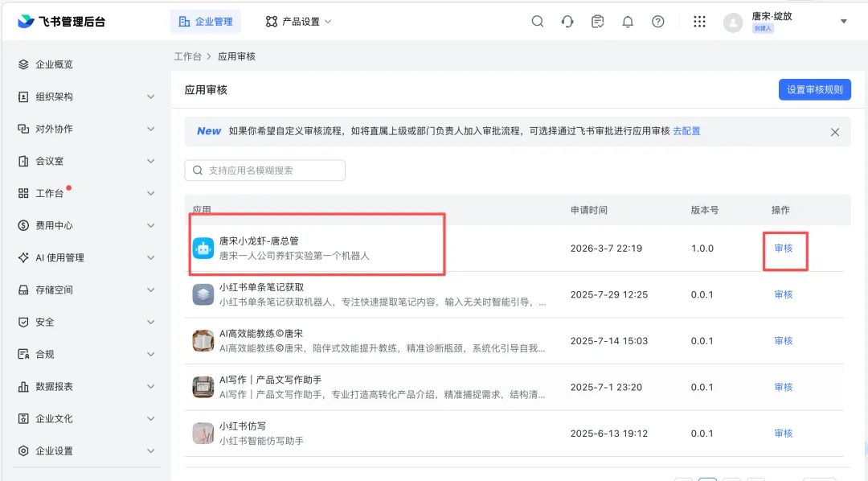Click the 组织架构 sidebar icon
This screenshot has height=481, width=868.
click(x=23, y=97)
